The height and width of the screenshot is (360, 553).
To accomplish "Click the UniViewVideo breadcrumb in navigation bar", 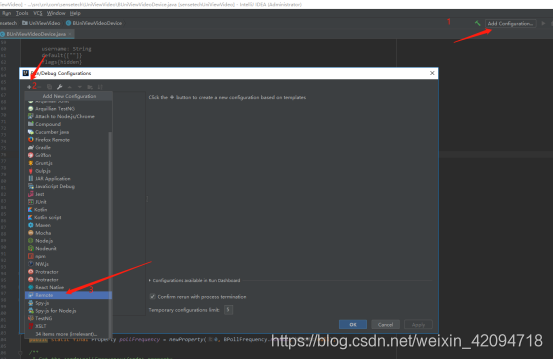I will [x=41, y=23].
